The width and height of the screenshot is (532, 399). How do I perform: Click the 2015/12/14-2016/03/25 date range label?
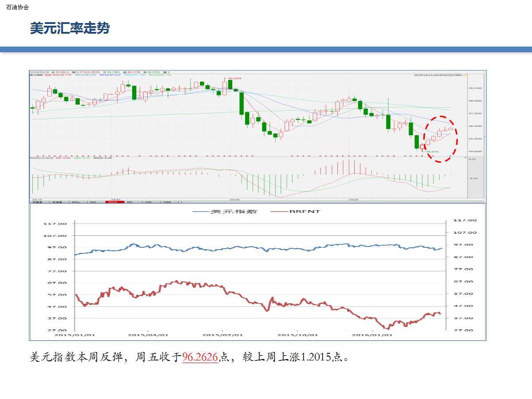[x=438, y=75]
